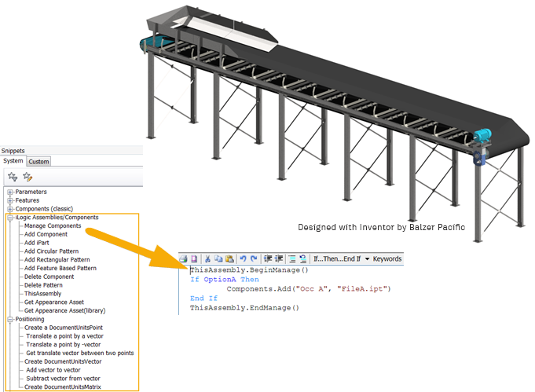Select Add vector to vector snippet
The height and width of the screenshot is (392, 535).
(53, 370)
